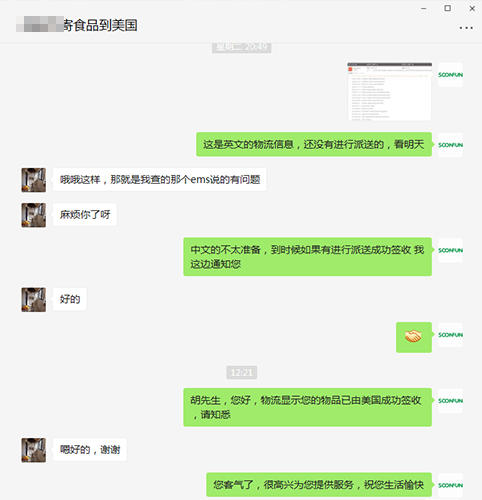Open the logistics screenshot image thumbnail
The width and height of the screenshot is (482, 500).
389,91
